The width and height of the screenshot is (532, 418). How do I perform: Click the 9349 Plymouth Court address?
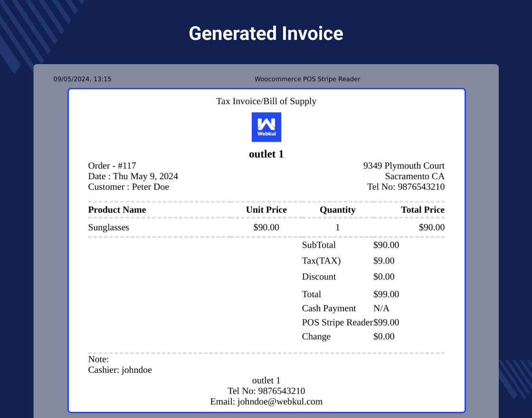(404, 165)
